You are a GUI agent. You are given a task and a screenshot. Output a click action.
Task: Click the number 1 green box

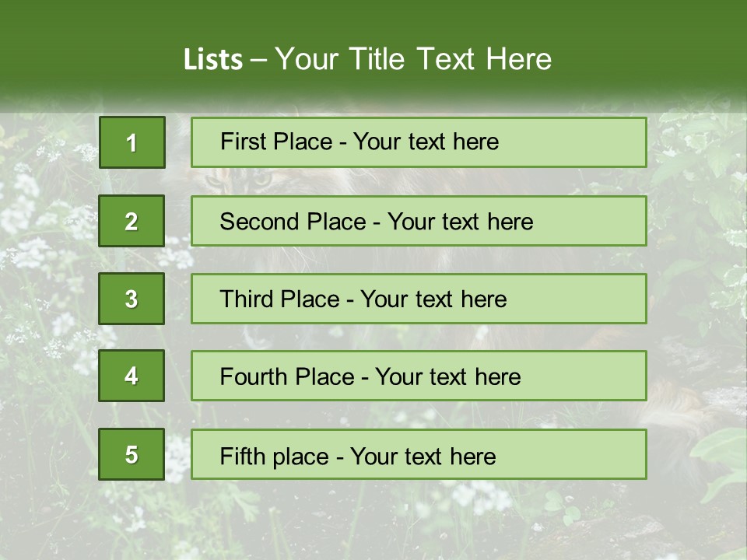pyautogui.click(x=132, y=142)
